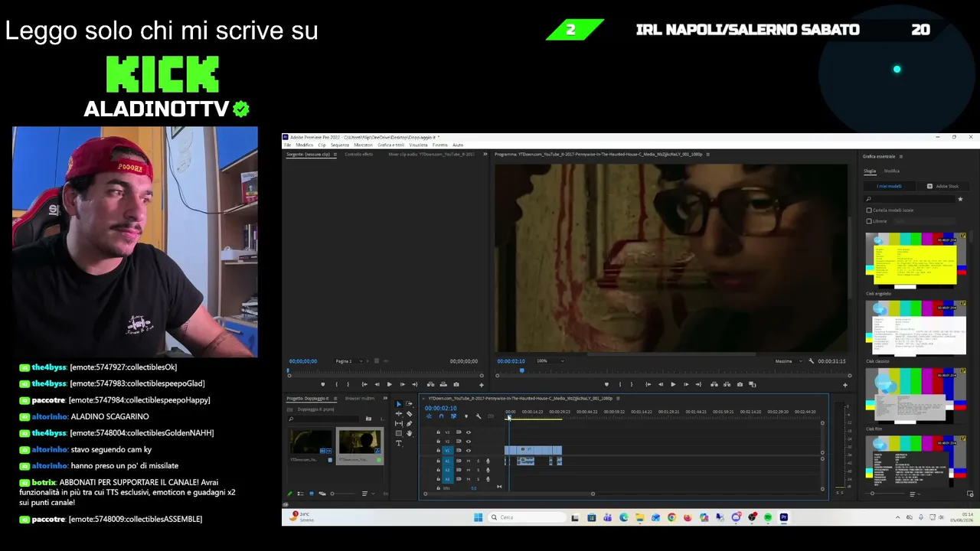Select the Track Select Forward tool
This screenshot has width=980, height=551.
[409, 404]
